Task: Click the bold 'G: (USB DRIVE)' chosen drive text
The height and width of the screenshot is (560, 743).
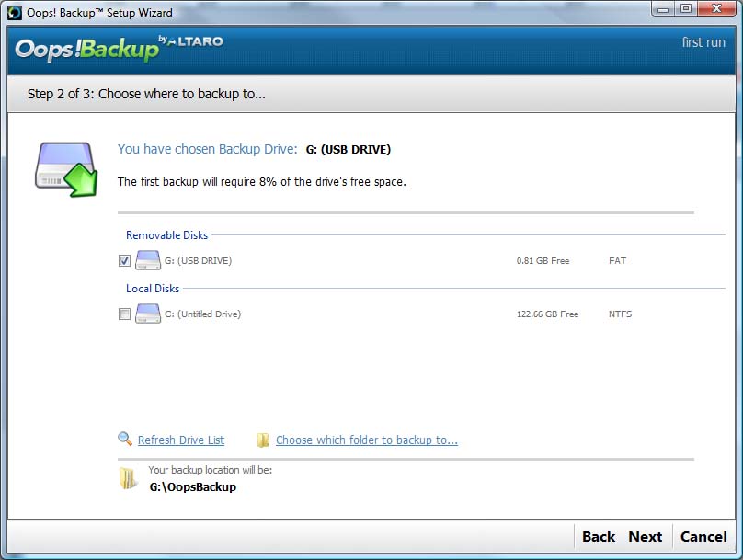Action: tap(349, 150)
